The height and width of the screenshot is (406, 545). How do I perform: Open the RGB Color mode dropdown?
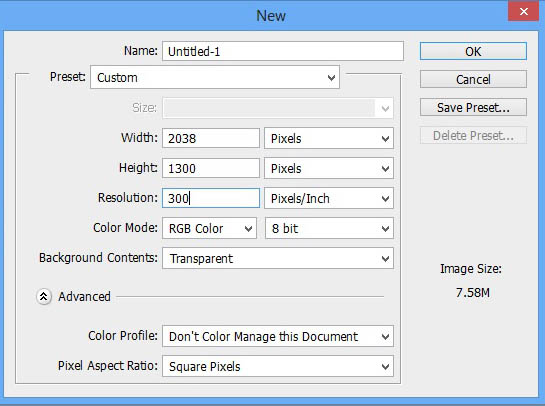click(x=209, y=228)
